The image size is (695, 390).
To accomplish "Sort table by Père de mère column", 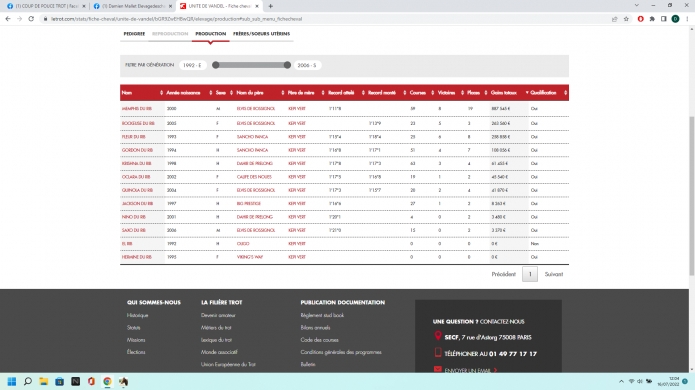I will pos(306,93).
